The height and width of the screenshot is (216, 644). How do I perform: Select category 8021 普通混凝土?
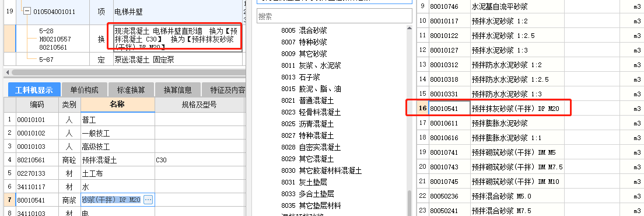(307, 100)
